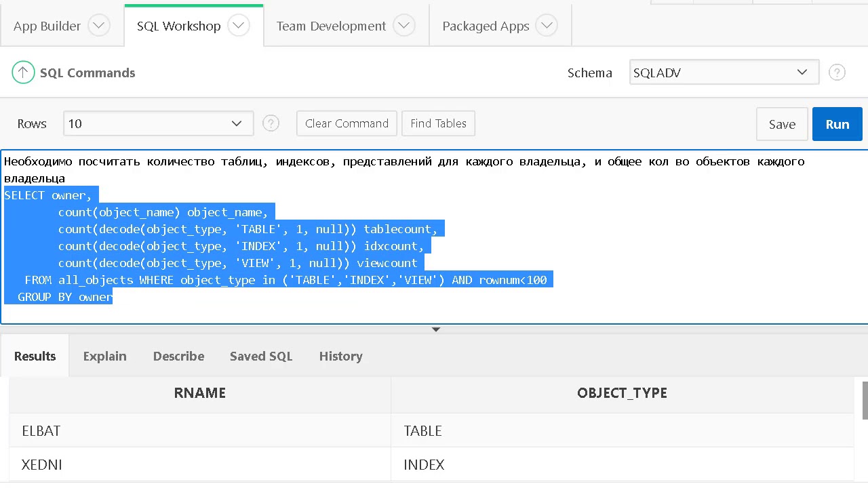The width and height of the screenshot is (868, 488).
Task: Click the Rows label text
Action: (x=32, y=123)
